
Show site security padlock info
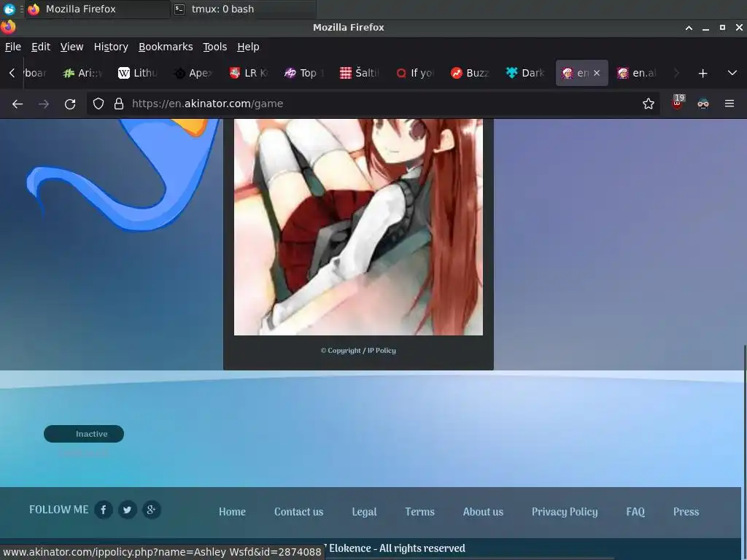pos(119,104)
